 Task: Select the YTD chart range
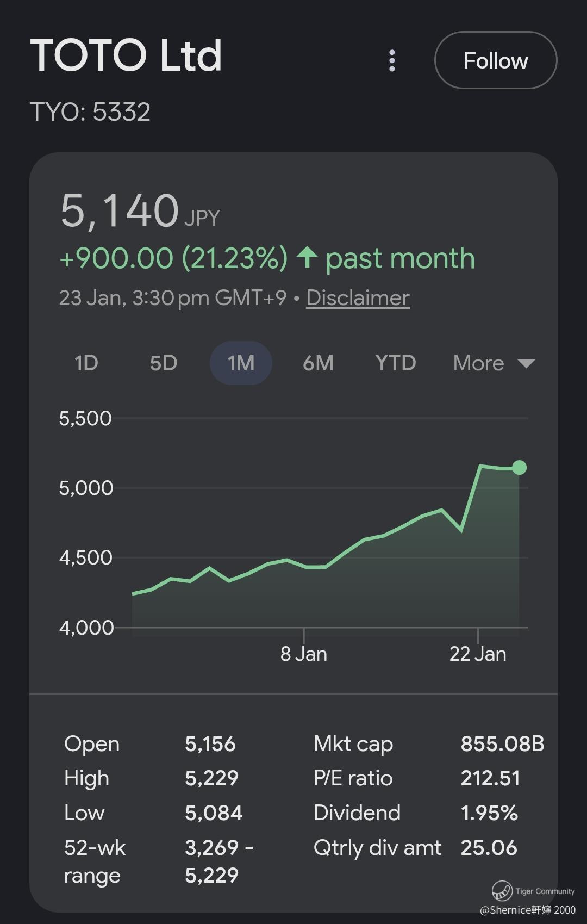[x=395, y=363]
